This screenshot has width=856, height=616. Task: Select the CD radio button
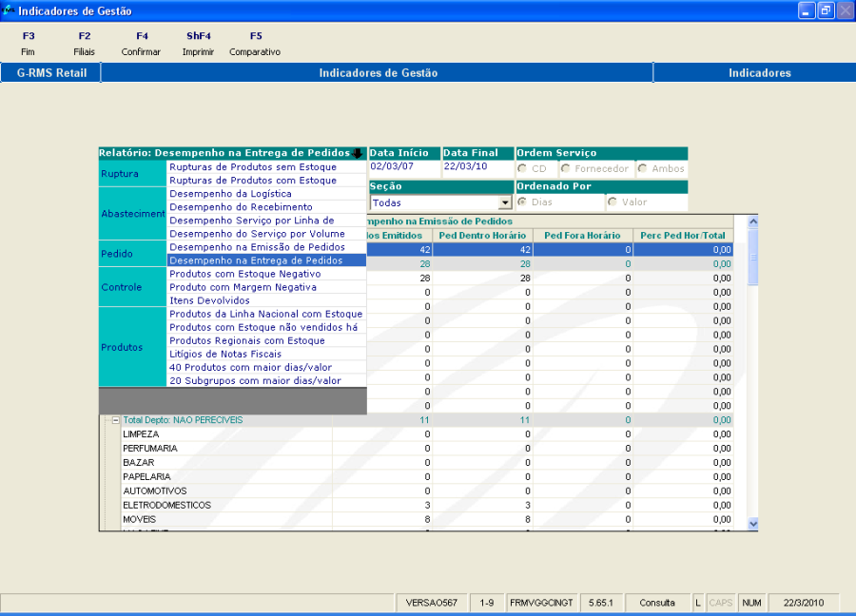tap(522, 169)
